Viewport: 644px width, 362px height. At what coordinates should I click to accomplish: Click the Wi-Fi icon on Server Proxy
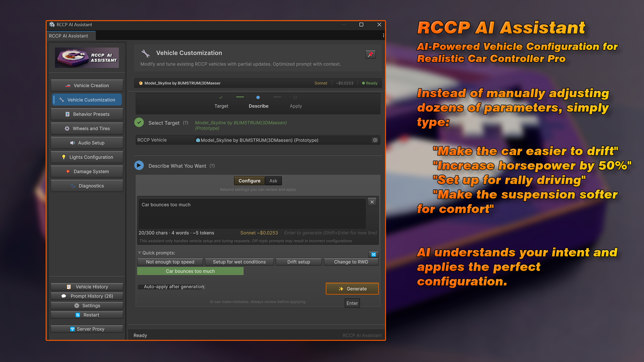[72, 329]
